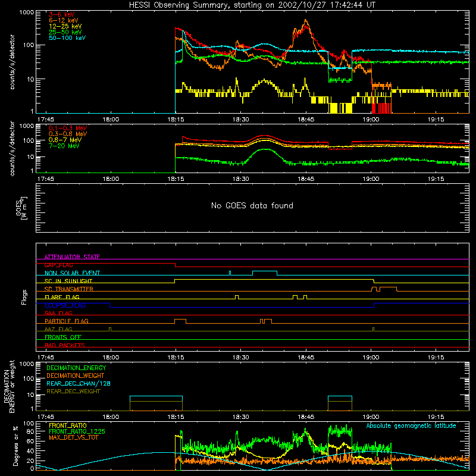Select the 3-6 keV legend label
The width and height of the screenshot is (476, 476).
pos(62,14)
